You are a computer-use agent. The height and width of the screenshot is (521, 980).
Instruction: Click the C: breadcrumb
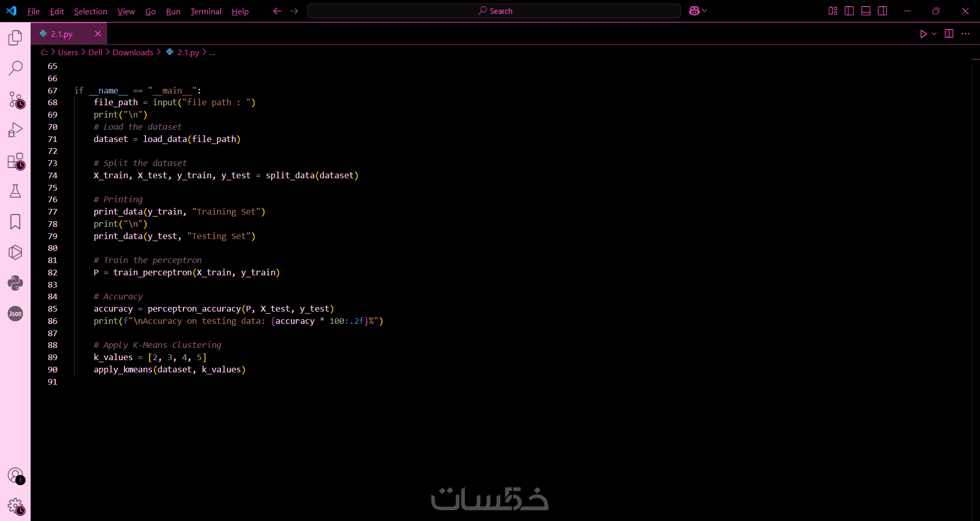[x=44, y=52]
